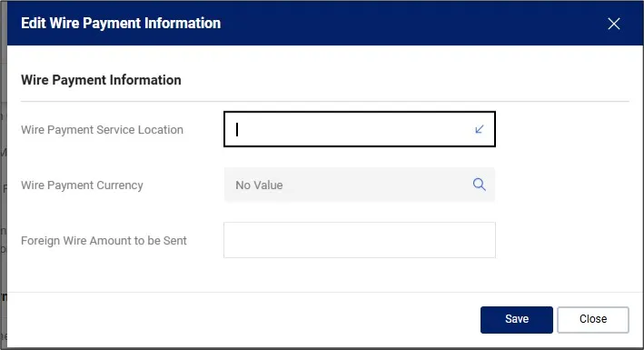The width and height of the screenshot is (644, 350).
Task: Click the Edit Wire Payment Information title
Action: (121, 24)
